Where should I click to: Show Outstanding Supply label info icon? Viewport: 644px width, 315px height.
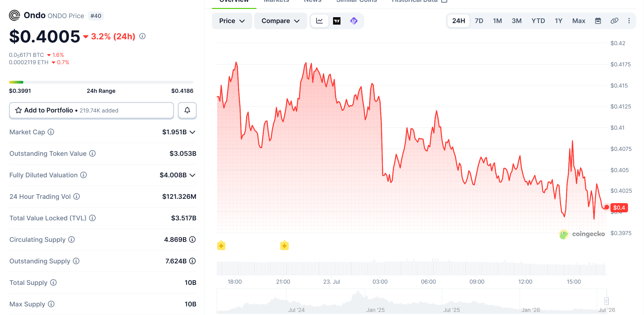pos(76,261)
